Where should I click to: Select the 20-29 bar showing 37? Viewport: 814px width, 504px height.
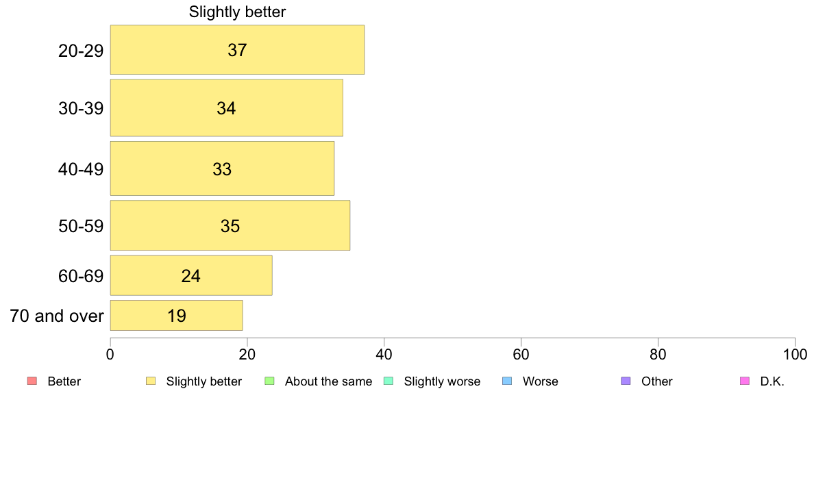[x=237, y=50]
